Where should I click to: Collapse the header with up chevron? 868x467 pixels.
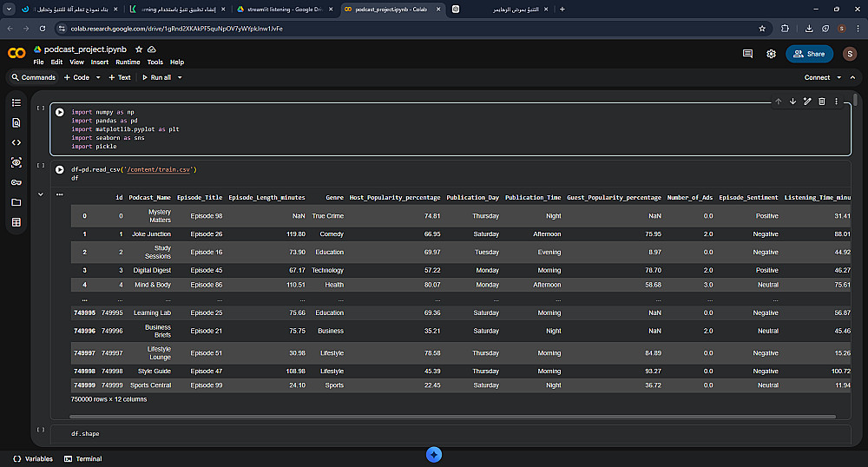tap(852, 77)
